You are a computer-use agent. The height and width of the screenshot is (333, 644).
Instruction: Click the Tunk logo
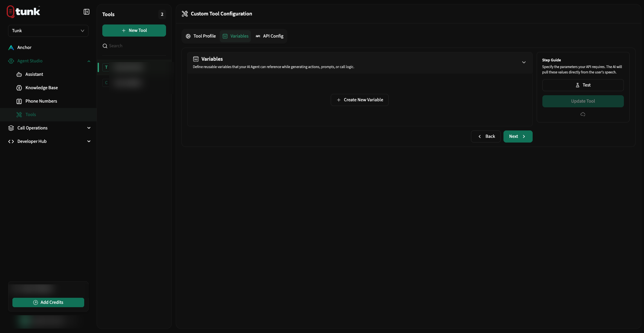pyautogui.click(x=23, y=12)
